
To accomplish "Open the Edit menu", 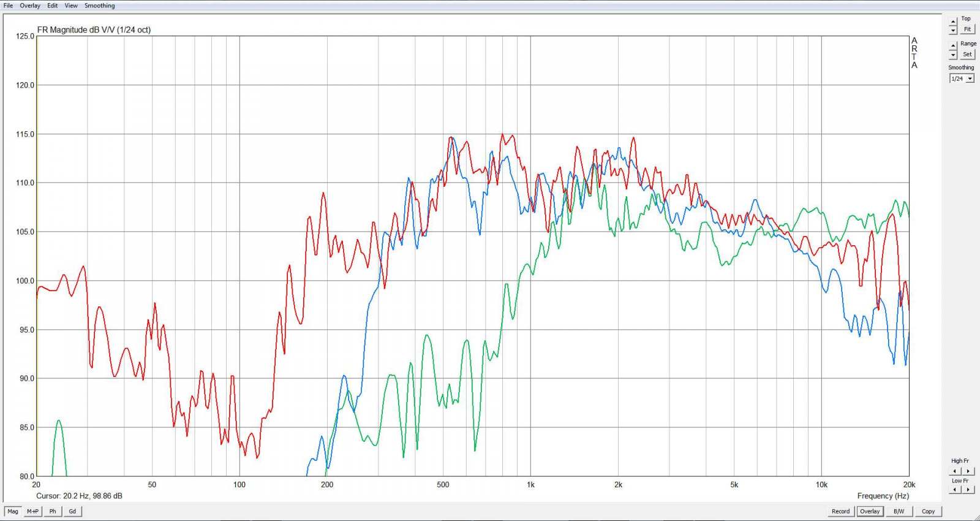I will pos(53,6).
